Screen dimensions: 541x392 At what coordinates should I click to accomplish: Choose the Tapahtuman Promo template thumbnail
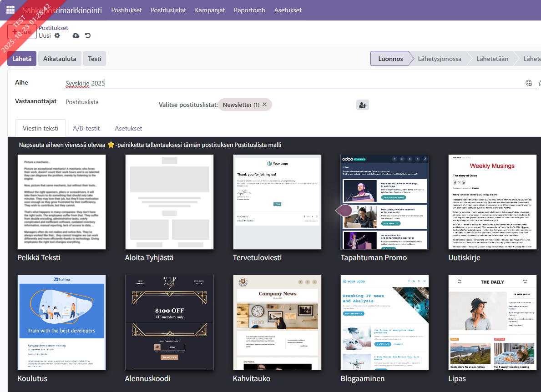pyautogui.click(x=384, y=202)
